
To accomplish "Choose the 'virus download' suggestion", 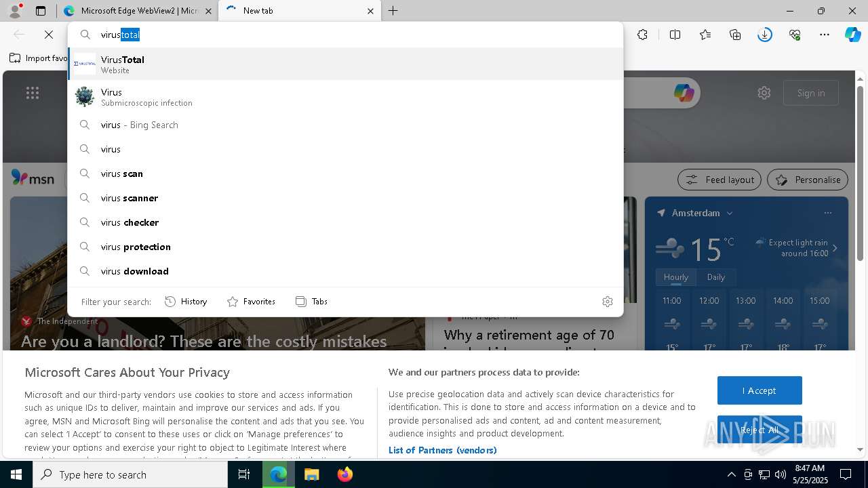I will pos(345,271).
